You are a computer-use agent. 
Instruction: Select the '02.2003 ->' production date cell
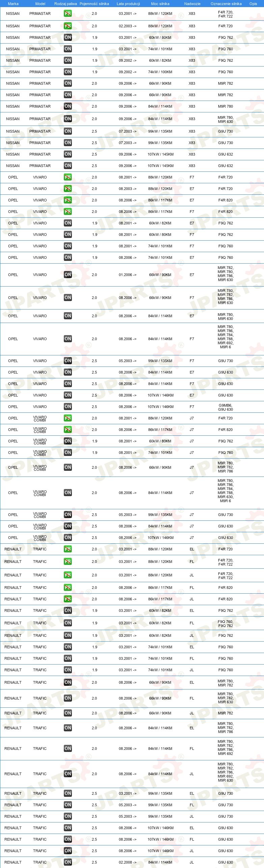pos(128,26)
